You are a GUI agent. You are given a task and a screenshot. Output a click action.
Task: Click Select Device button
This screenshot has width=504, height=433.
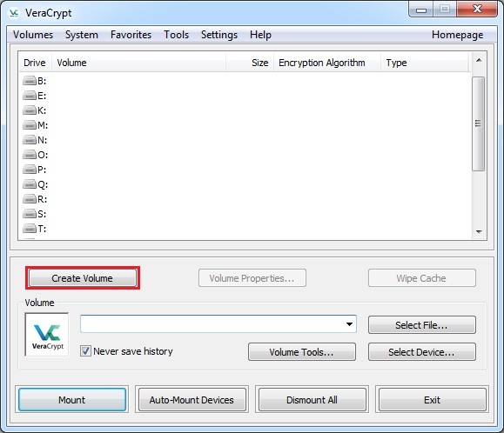coord(421,352)
